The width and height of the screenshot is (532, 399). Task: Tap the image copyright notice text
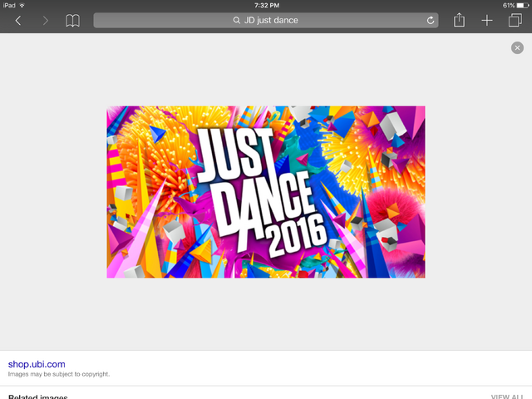pyautogui.click(x=59, y=374)
